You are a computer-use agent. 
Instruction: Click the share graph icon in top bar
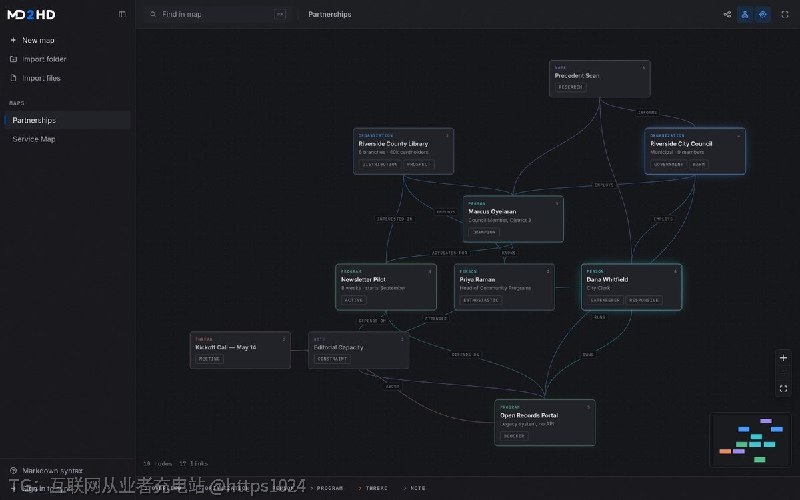click(x=727, y=14)
